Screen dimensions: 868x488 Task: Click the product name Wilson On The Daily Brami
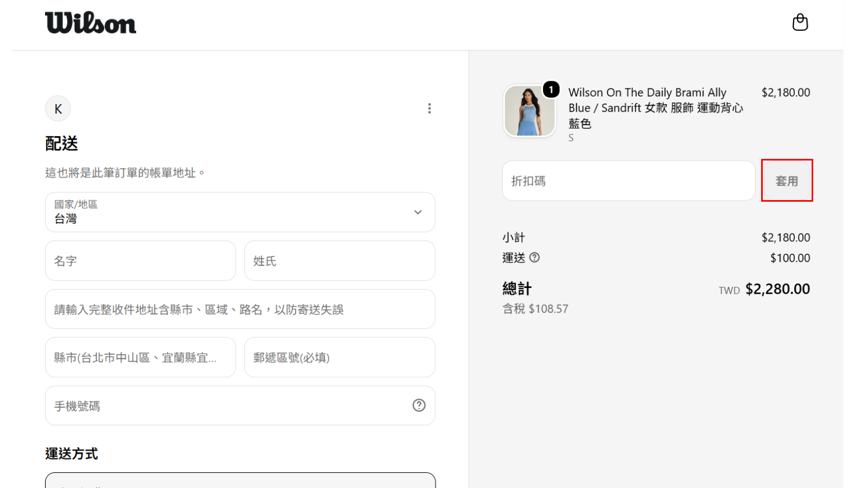point(655,108)
